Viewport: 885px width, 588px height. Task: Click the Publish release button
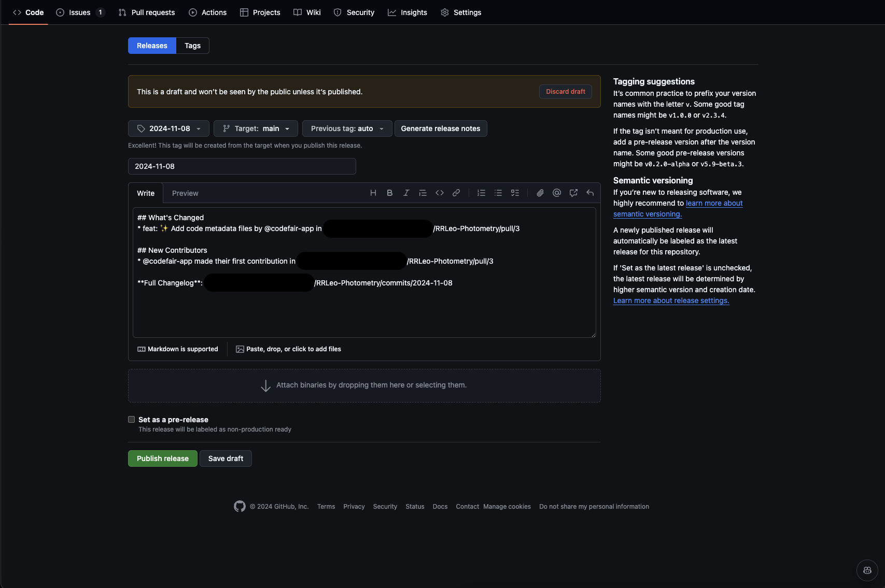click(x=163, y=458)
